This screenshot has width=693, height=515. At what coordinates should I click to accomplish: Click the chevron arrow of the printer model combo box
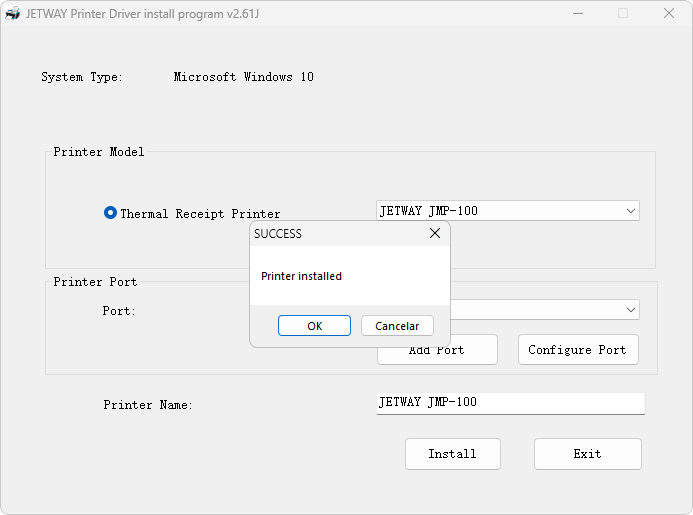click(x=631, y=211)
